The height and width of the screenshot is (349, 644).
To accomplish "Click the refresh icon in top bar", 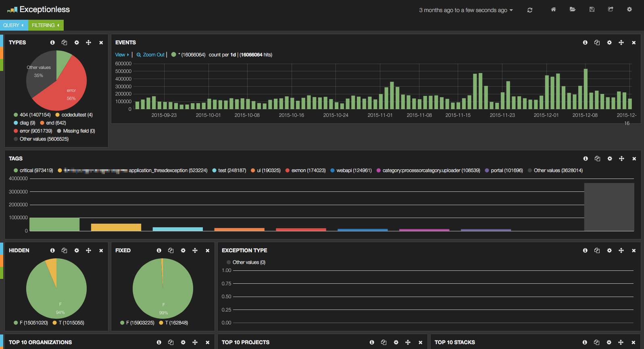I will click(530, 10).
